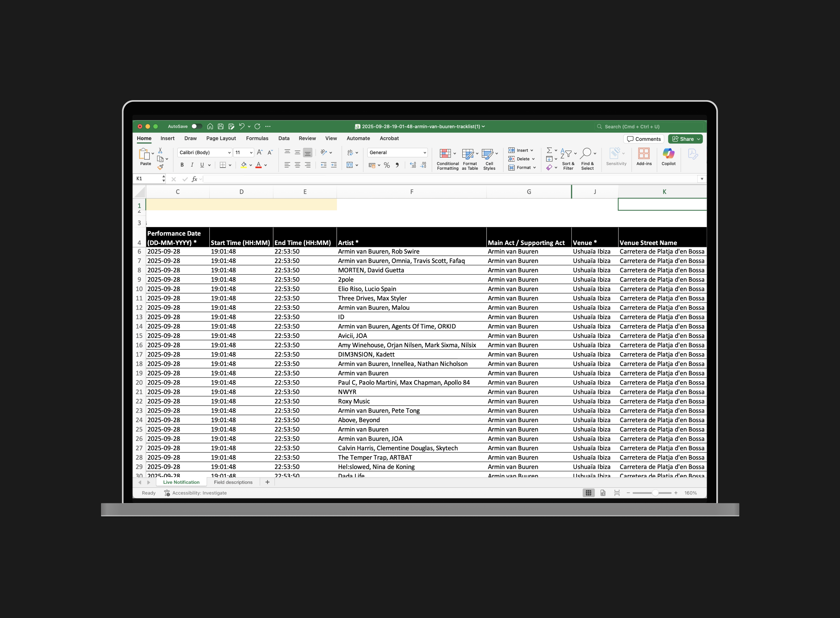Open the font color picker

(x=265, y=165)
